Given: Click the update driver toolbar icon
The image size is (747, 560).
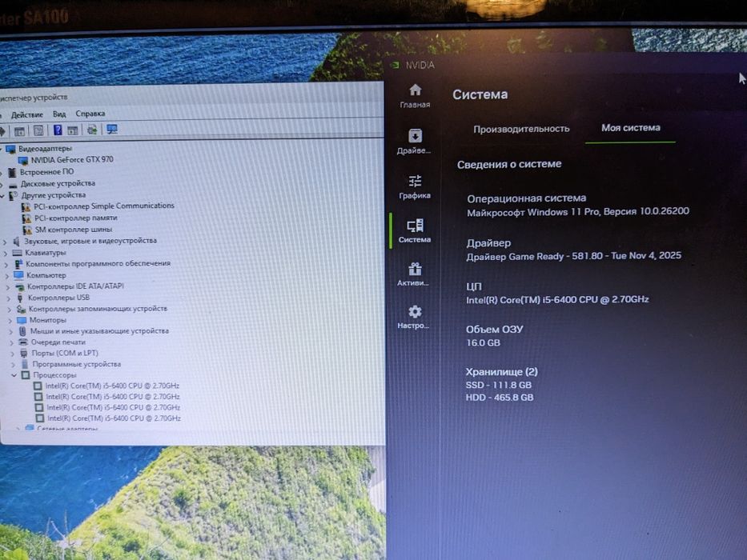Looking at the screenshot, I should 92,130.
